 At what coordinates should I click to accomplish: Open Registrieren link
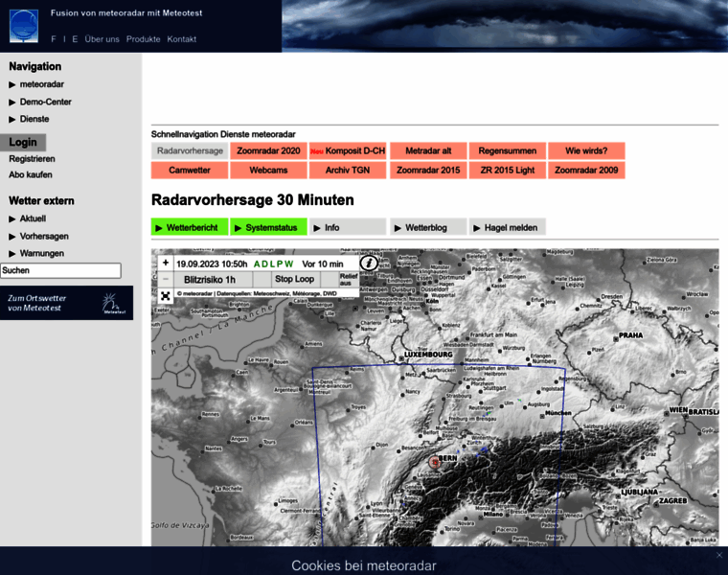click(x=32, y=159)
